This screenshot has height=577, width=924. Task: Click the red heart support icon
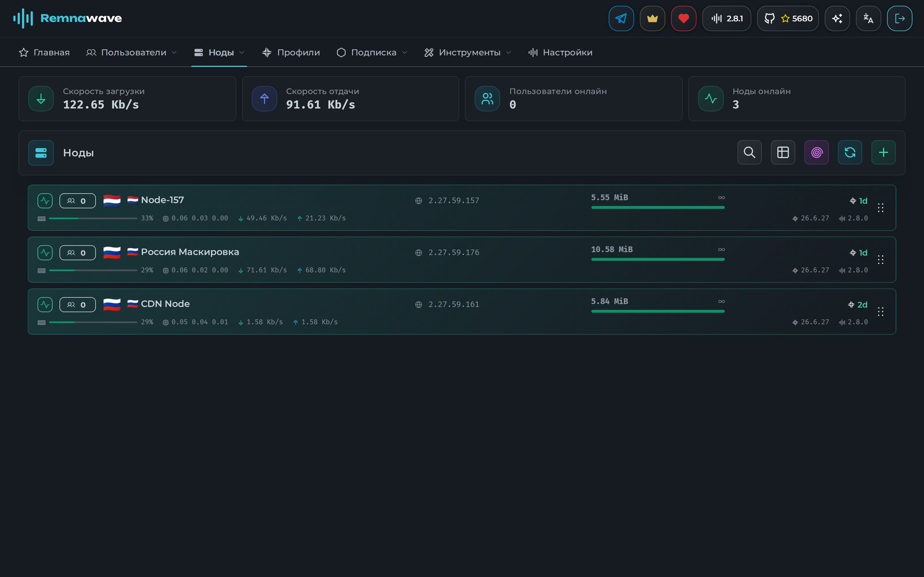[x=684, y=18]
